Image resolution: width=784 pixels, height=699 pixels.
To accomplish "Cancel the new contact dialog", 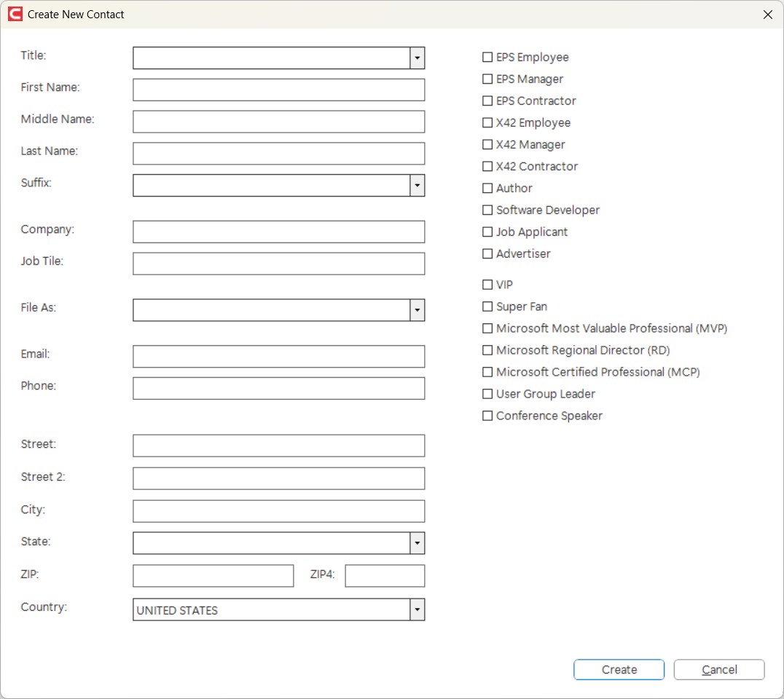I will [719, 670].
